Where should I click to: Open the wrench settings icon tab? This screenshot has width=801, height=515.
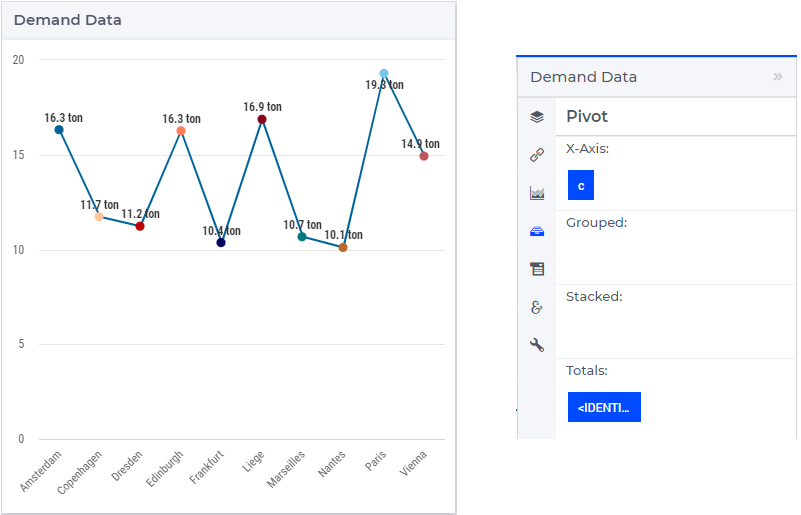click(x=536, y=345)
